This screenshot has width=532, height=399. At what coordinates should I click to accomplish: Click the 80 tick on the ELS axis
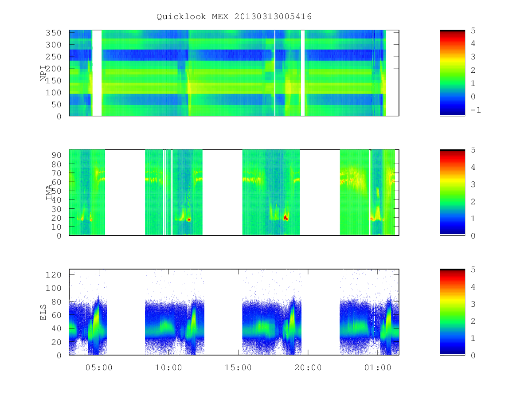point(56,301)
